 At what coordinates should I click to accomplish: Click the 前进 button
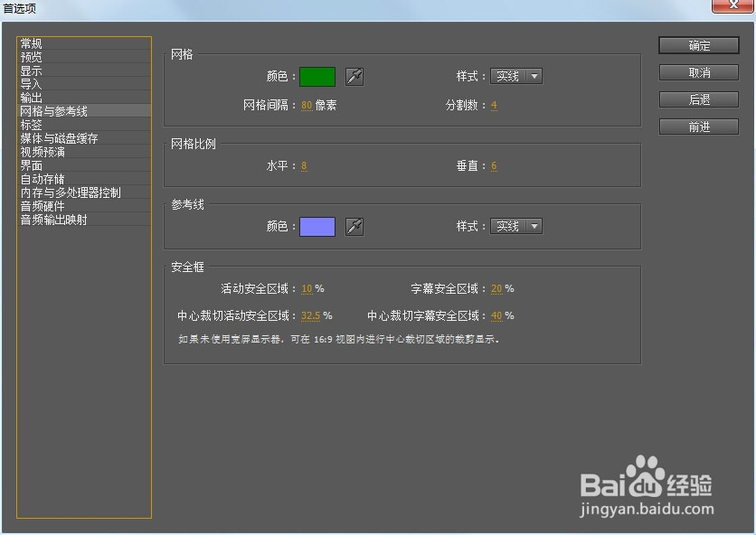click(698, 127)
